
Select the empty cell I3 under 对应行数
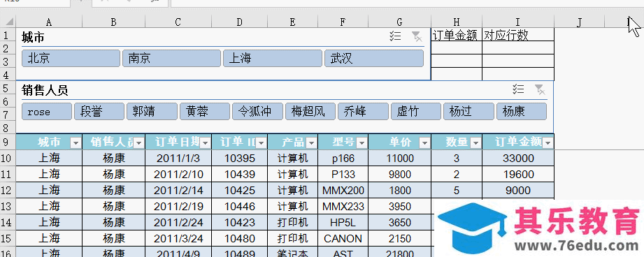518,61
